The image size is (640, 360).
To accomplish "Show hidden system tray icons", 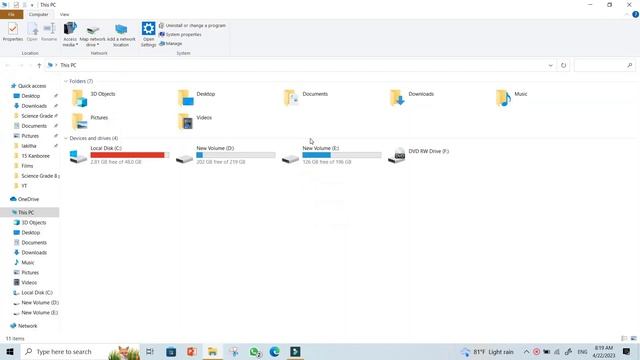I will [527, 351].
